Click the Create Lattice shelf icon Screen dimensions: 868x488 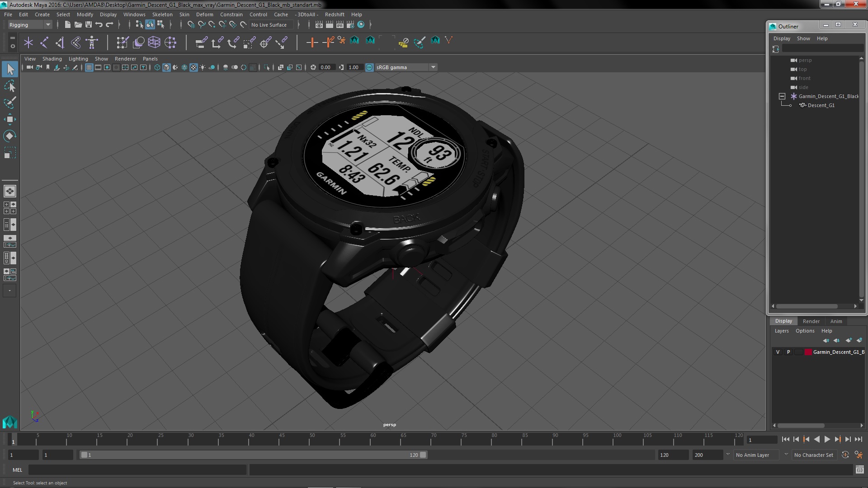tap(154, 42)
